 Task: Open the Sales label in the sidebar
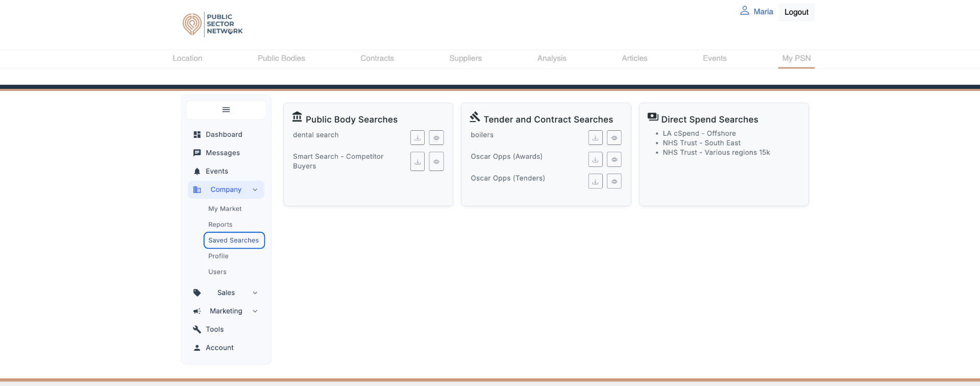226,293
